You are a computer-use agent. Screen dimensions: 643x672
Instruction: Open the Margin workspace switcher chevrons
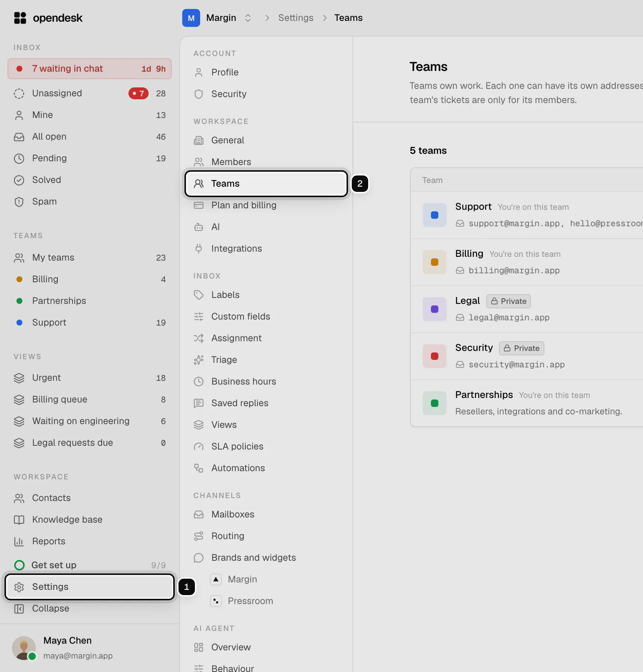point(248,18)
